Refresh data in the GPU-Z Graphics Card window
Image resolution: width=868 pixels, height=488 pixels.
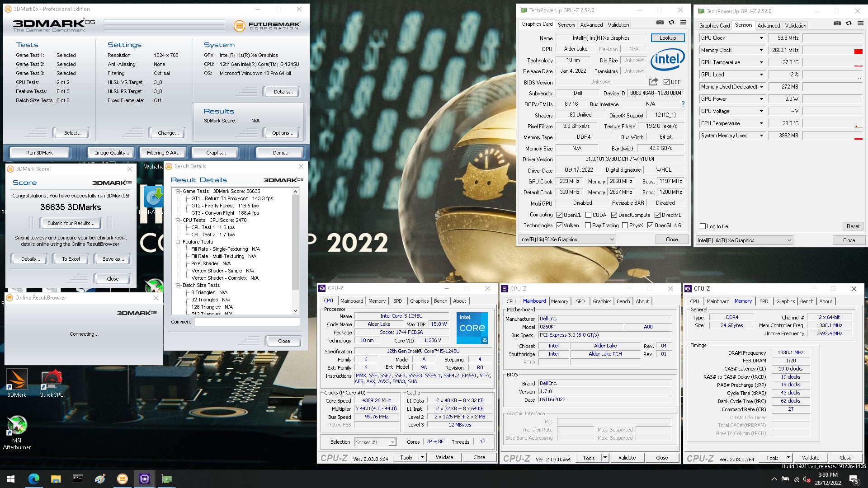point(671,22)
